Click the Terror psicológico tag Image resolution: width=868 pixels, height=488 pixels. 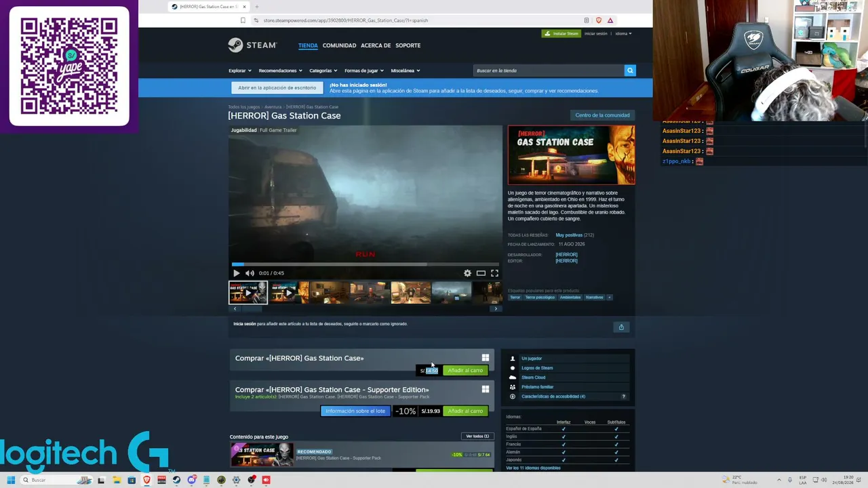tap(540, 298)
